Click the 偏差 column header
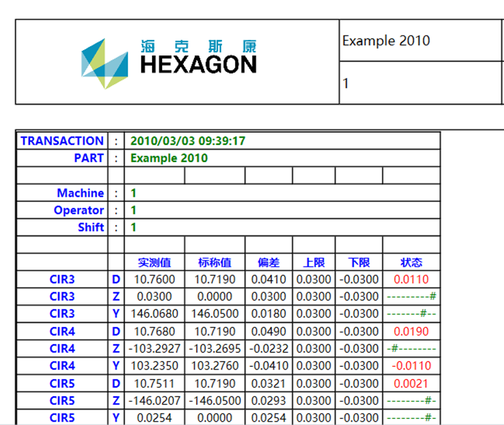 click(269, 262)
